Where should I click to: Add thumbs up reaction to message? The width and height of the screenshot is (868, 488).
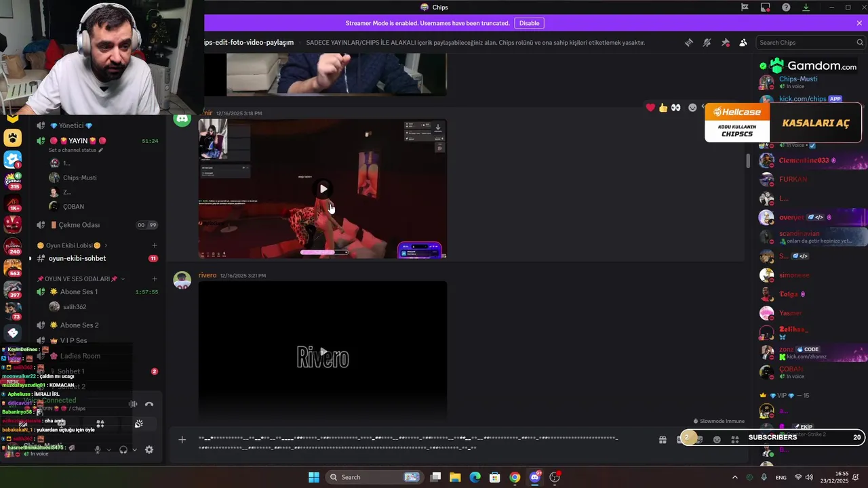[x=663, y=107]
